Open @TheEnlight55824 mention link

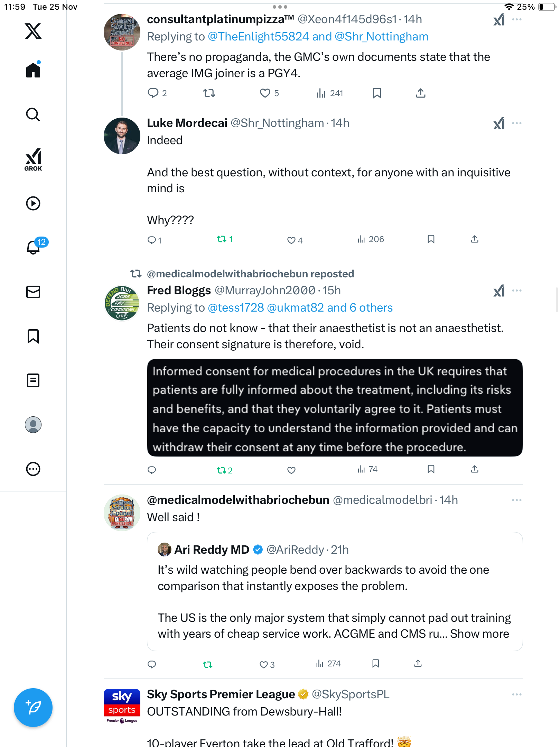tap(258, 37)
